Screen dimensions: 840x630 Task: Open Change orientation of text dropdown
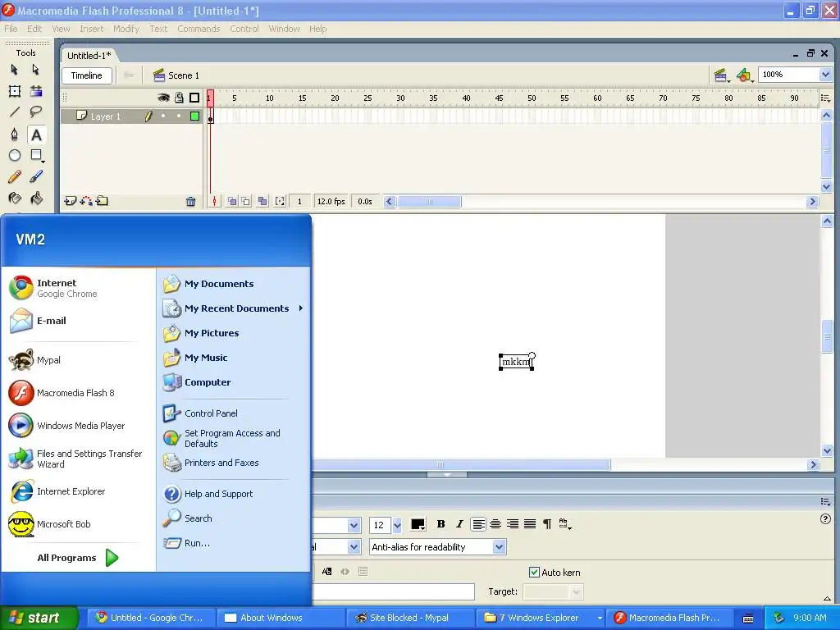[x=564, y=524]
